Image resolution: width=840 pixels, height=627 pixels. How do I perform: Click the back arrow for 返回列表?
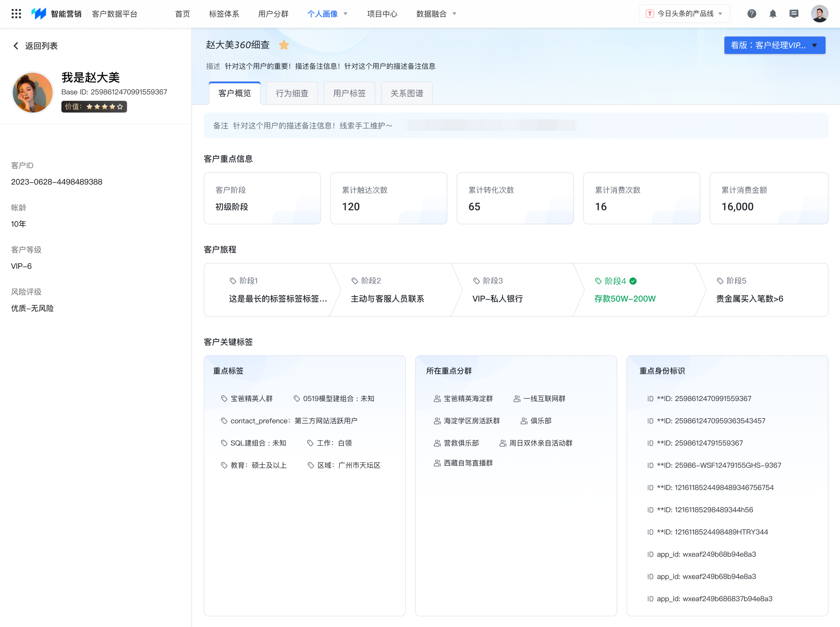16,46
